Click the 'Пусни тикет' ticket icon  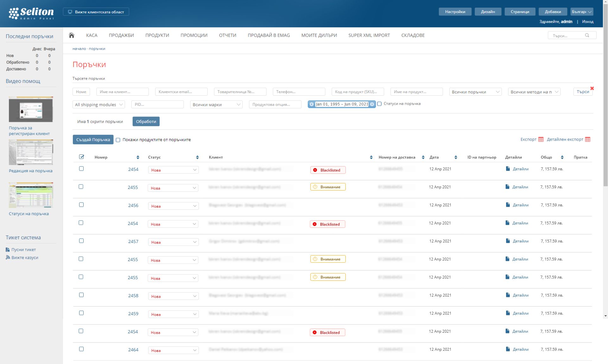click(x=8, y=250)
